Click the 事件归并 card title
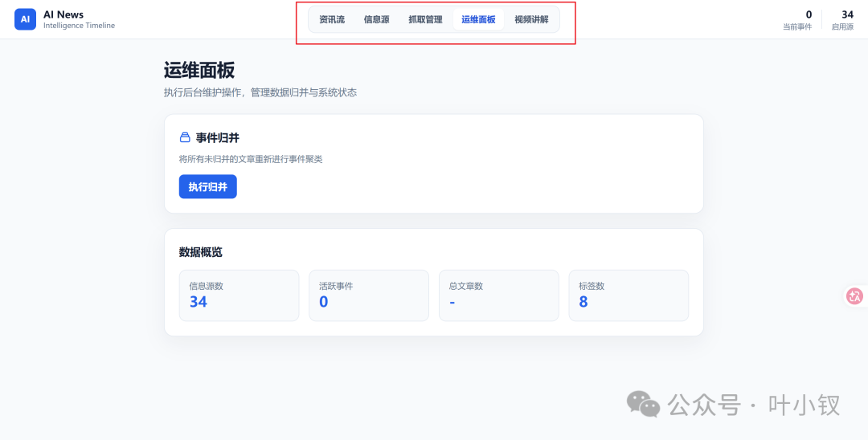 click(218, 137)
